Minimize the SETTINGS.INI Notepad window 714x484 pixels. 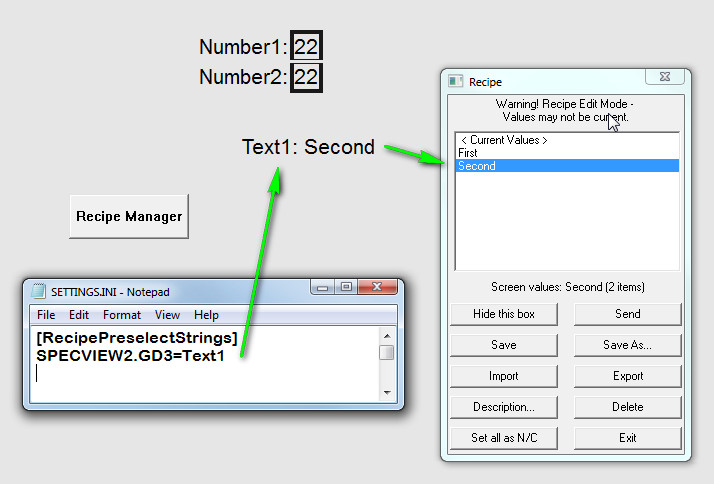pos(323,287)
